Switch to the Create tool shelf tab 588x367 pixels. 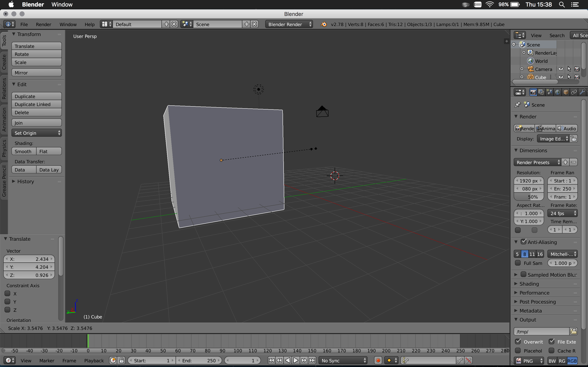4,62
